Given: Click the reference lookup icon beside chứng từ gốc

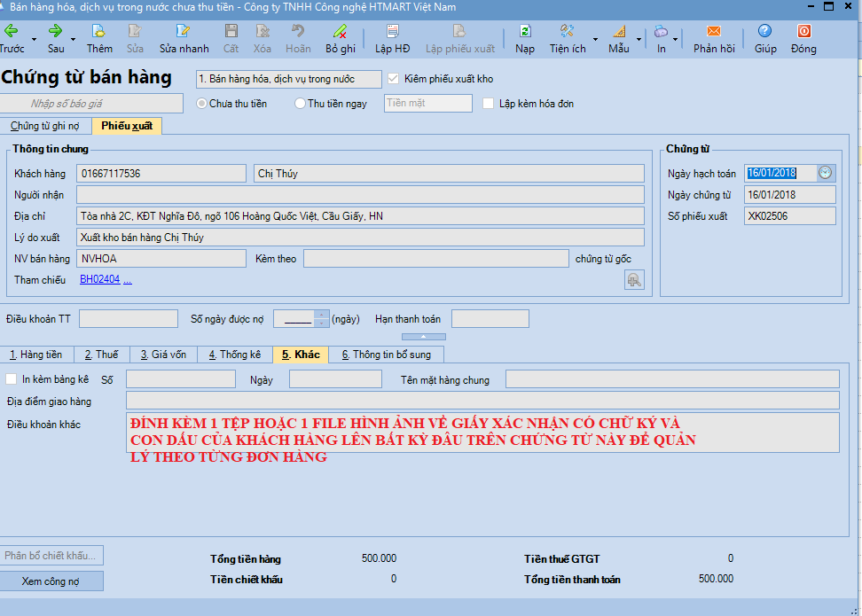Looking at the screenshot, I should tap(634, 280).
